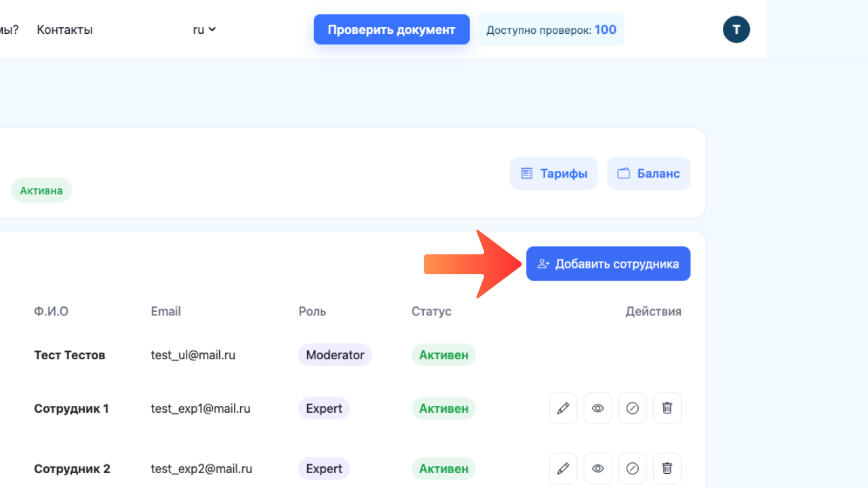Select Контакты in the top menu
Screen dimensions: 868x488
[64, 29]
